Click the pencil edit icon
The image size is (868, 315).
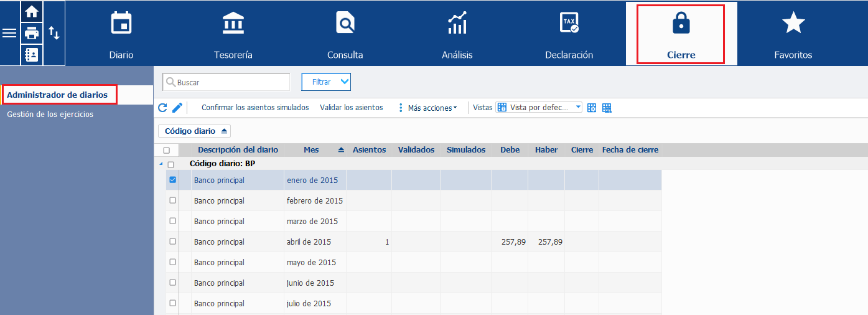coord(177,108)
